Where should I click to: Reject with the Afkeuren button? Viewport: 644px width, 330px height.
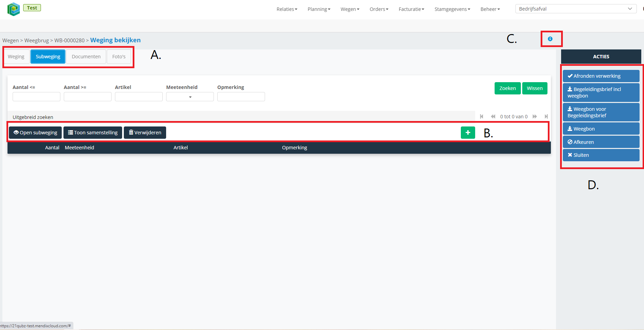(x=601, y=142)
